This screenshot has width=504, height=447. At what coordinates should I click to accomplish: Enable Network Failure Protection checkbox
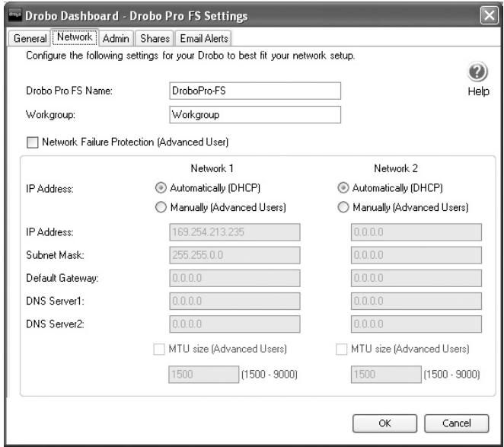tap(33, 142)
